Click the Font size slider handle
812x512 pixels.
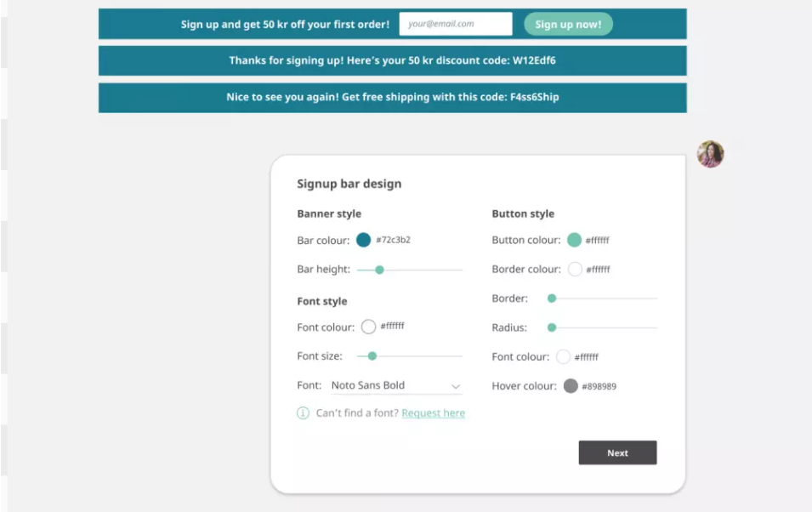[x=372, y=356]
